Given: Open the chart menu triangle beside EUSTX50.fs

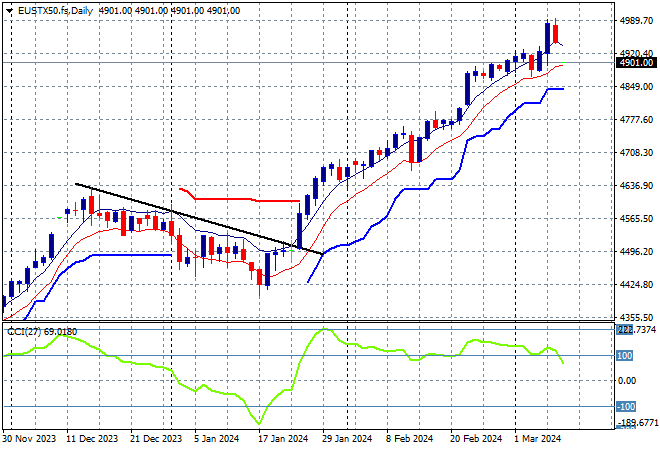Looking at the screenshot, I should 7,9.
